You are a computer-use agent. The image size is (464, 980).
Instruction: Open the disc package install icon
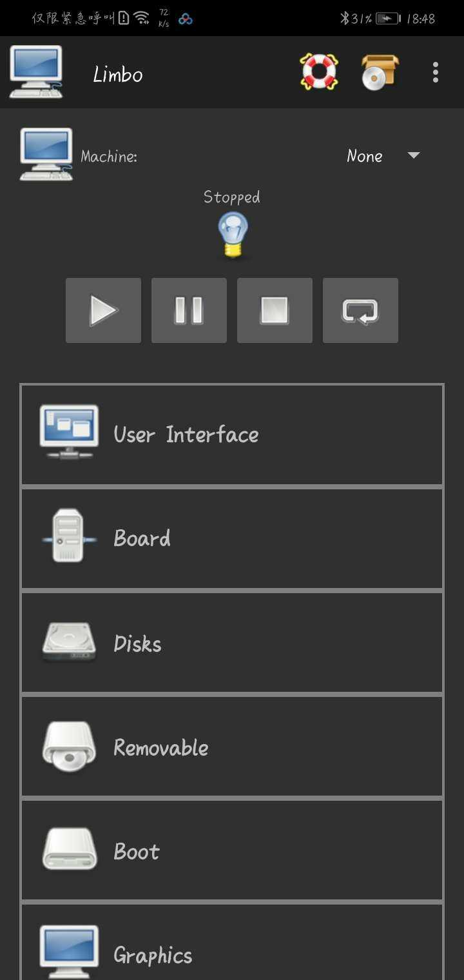tap(380, 72)
